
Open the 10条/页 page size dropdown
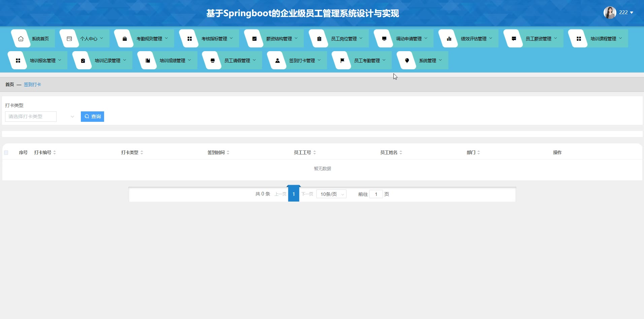331,194
